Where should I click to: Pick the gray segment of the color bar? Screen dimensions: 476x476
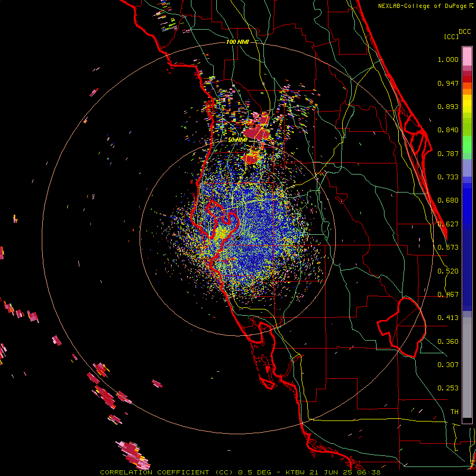point(467,368)
